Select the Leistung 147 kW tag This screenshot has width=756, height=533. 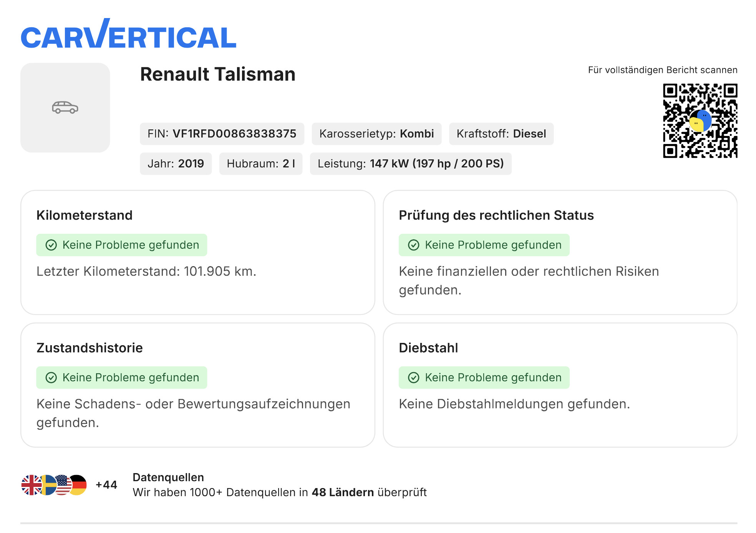click(411, 164)
